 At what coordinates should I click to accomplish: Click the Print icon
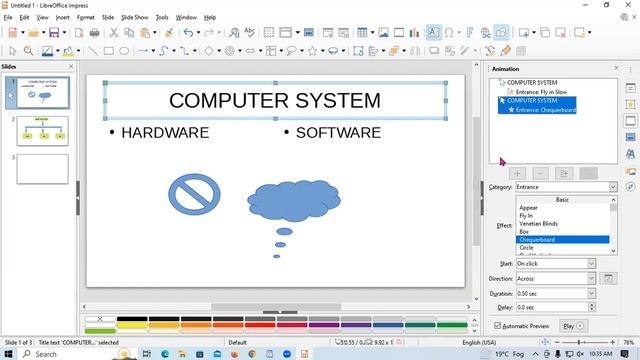coord(94,33)
